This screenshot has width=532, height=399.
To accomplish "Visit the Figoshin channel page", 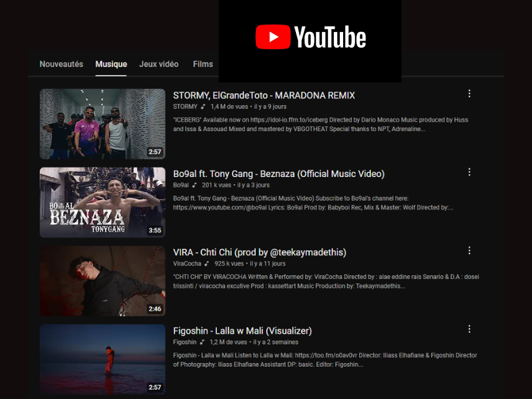I will pos(186,342).
